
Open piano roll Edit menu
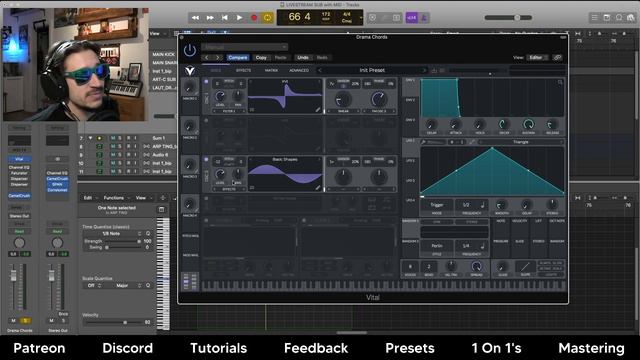click(91, 198)
